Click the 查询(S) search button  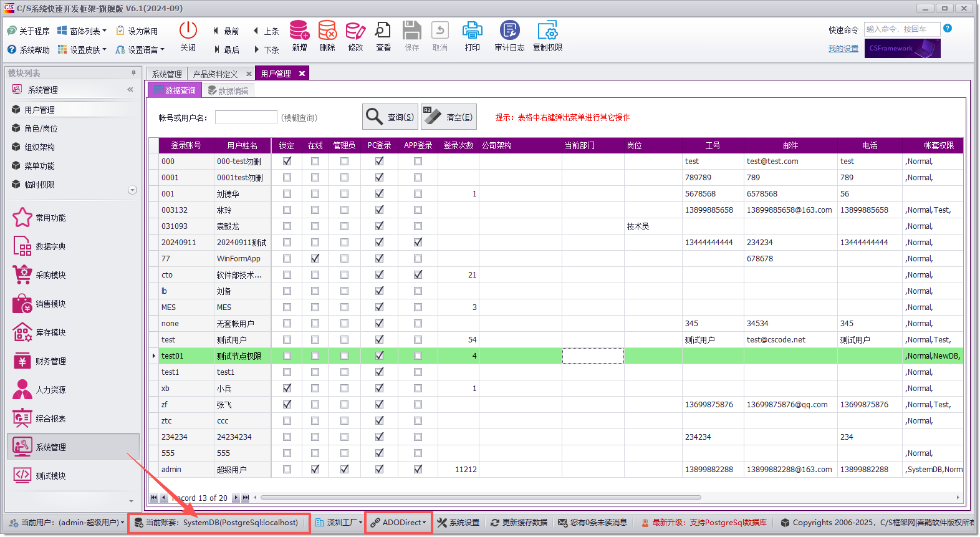point(390,117)
